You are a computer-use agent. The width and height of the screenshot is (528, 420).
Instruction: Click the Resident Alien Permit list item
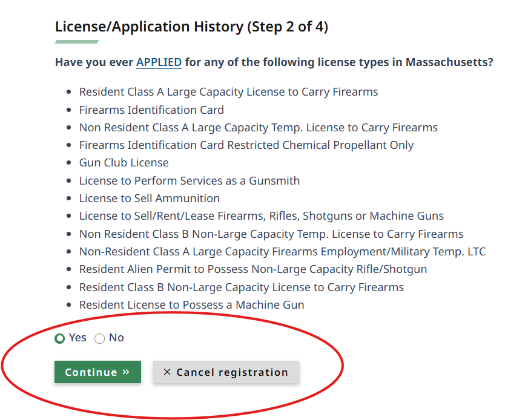(x=252, y=269)
